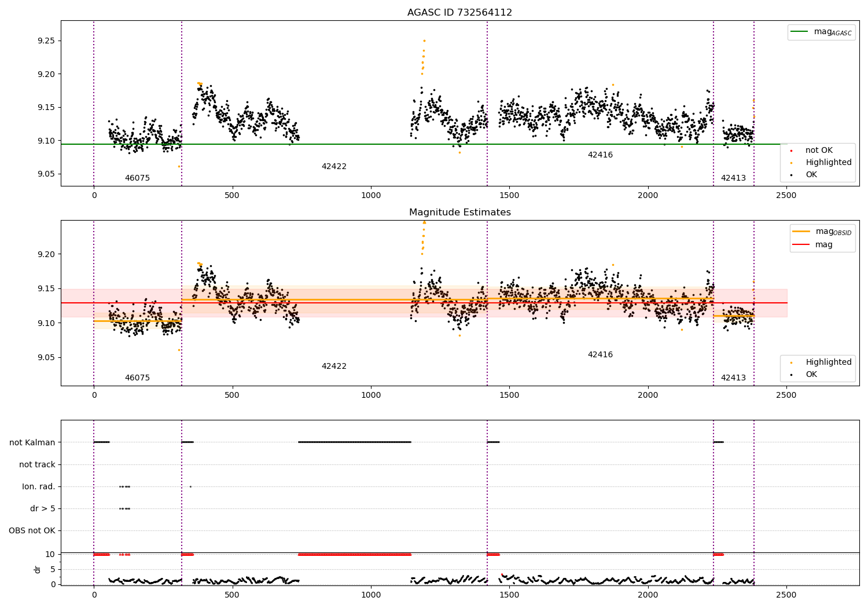
Task: Click 'not OK' in top panel legend
Action: point(818,151)
